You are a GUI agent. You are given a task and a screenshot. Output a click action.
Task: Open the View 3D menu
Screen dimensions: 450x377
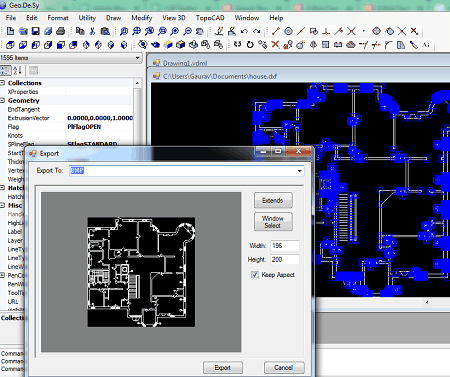174,18
